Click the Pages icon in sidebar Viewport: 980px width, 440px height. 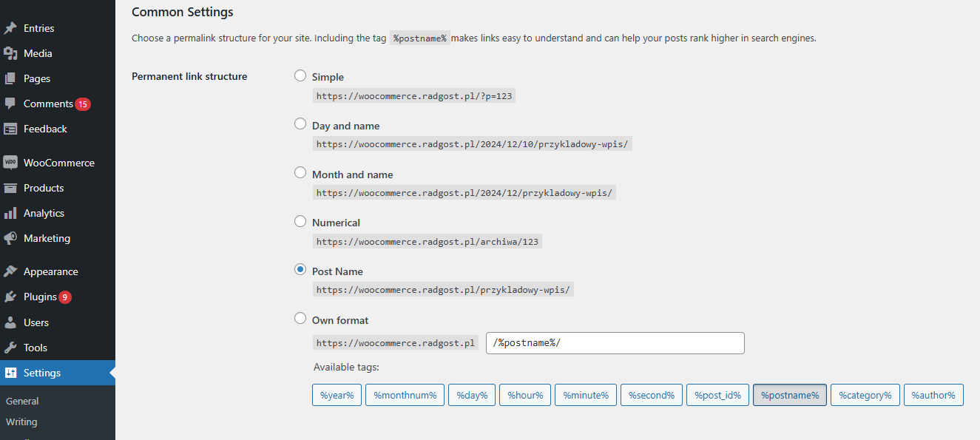pyautogui.click(x=10, y=78)
